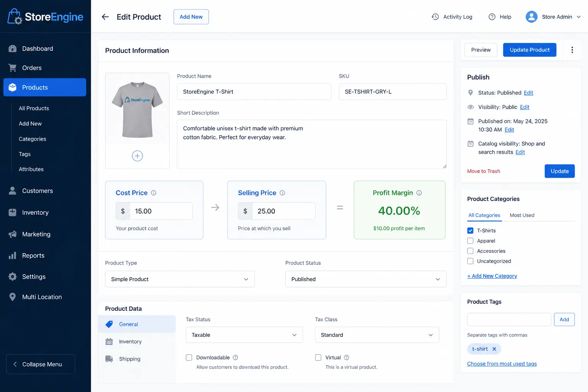
Task: Collapse the sidebar menu
Action: point(41,364)
